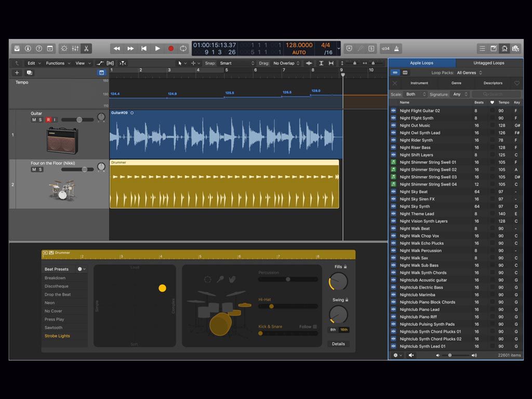Open the pointer tool menu
This screenshot has width=532, height=399.
[x=182, y=63]
